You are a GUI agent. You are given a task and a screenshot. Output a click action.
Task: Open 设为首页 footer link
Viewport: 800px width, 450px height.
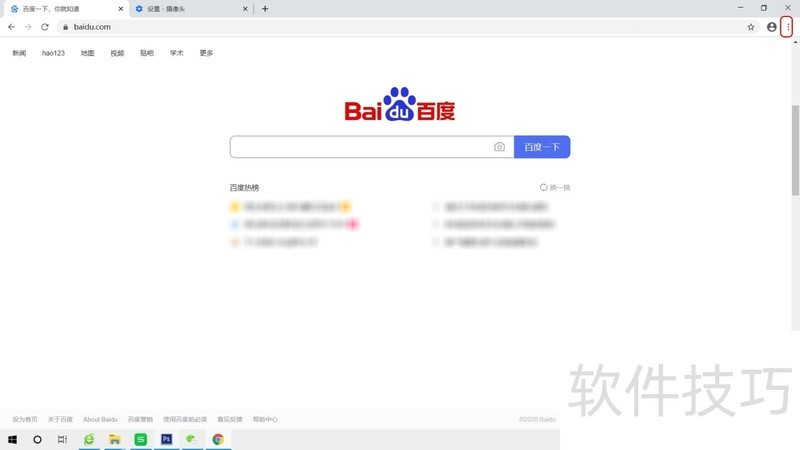[25, 419]
